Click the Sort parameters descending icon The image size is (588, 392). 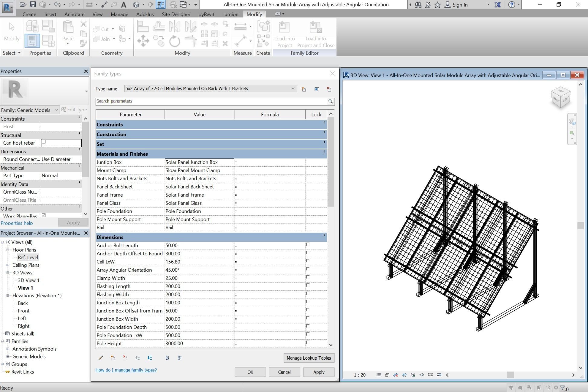pos(180,358)
